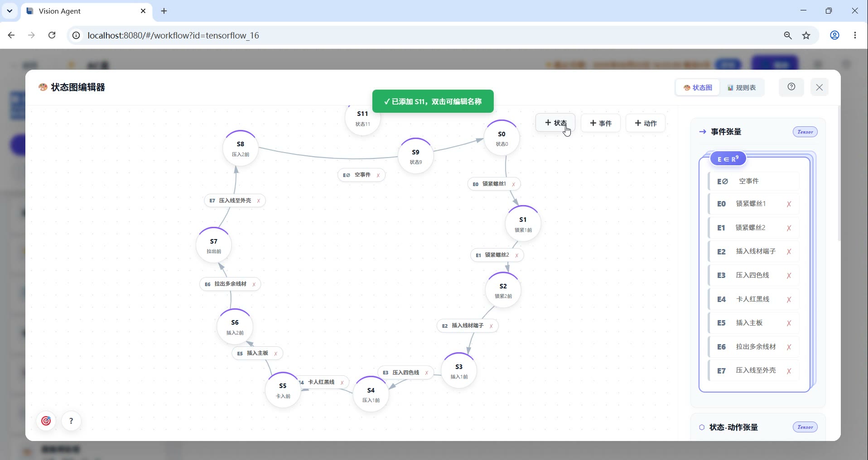Delete E0 锁紧螺丝1 in the 事件张量 list

789,204
